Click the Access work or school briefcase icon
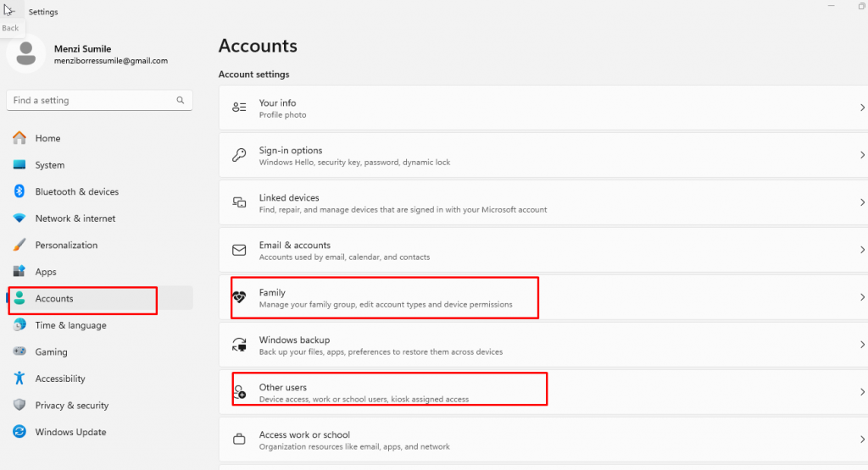This screenshot has width=868, height=470. pos(239,440)
